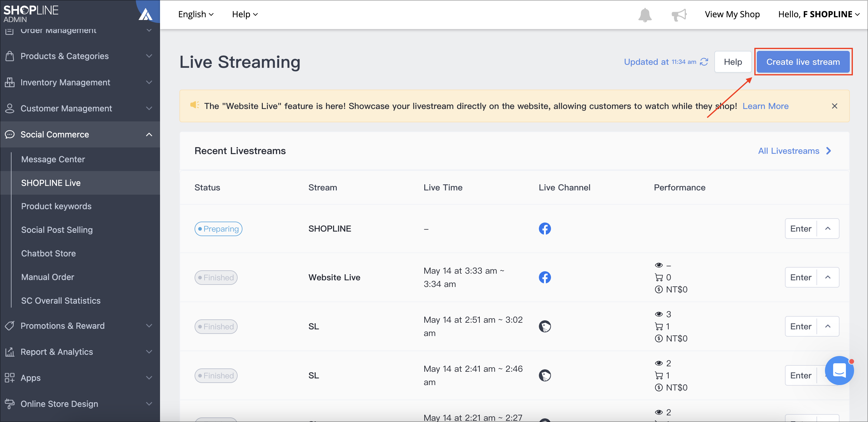Click the Report & Analytics chart icon
Screen dimensions: 868x422
coord(10,352)
